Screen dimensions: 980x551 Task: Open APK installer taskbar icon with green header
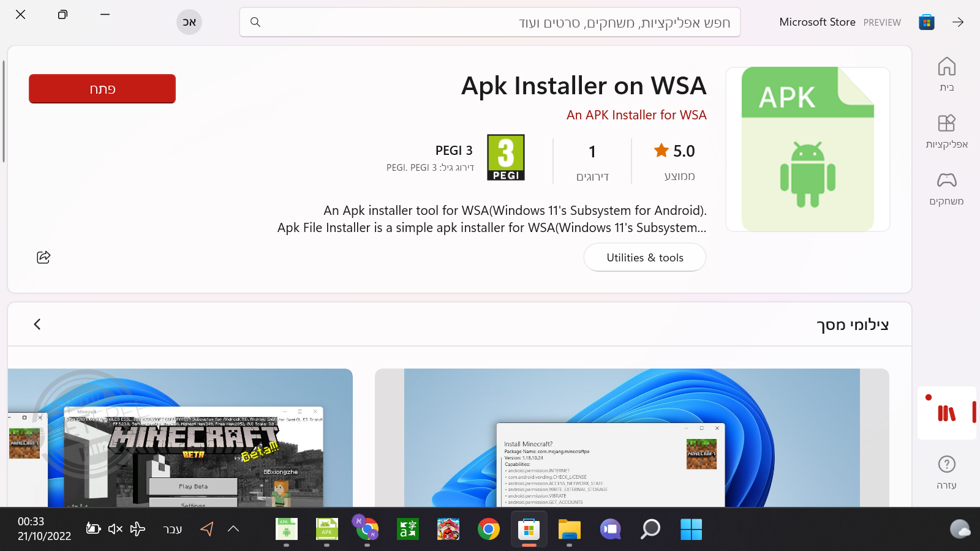click(326, 530)
